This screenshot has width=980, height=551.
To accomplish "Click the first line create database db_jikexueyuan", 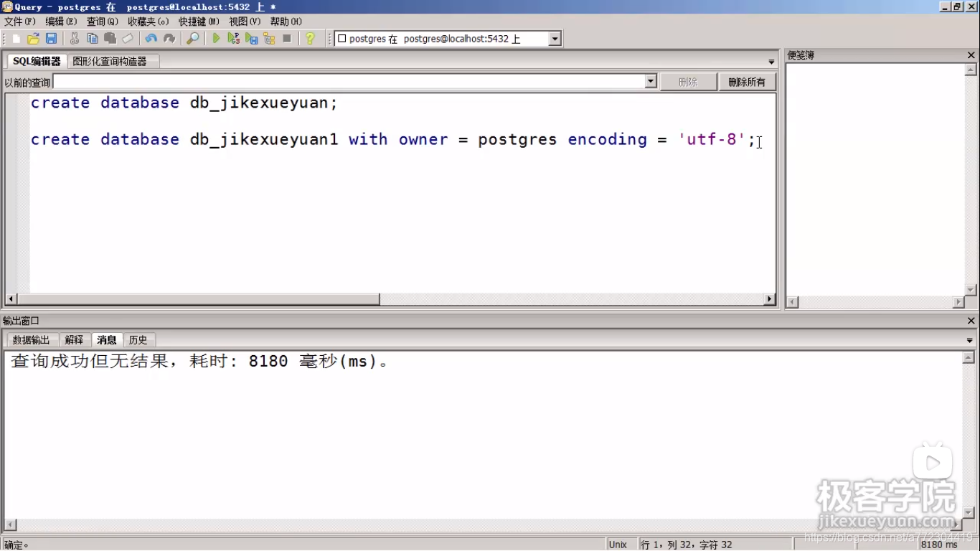I will tap(184, 103).
